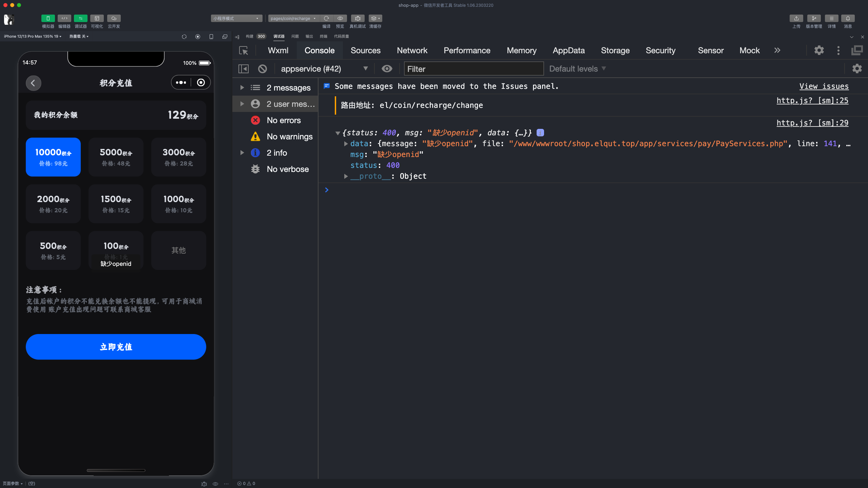Select the element inspector arrow tool
This screenshot has width=868, height=488.
pyautogui.click(x=244, y=51)
